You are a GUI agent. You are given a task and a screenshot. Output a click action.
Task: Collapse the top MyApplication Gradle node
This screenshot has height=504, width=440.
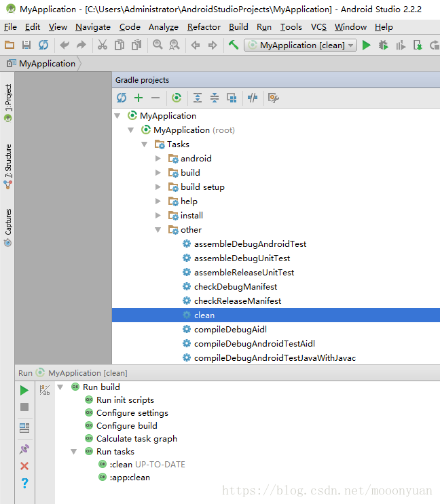(x=117, y=116)
